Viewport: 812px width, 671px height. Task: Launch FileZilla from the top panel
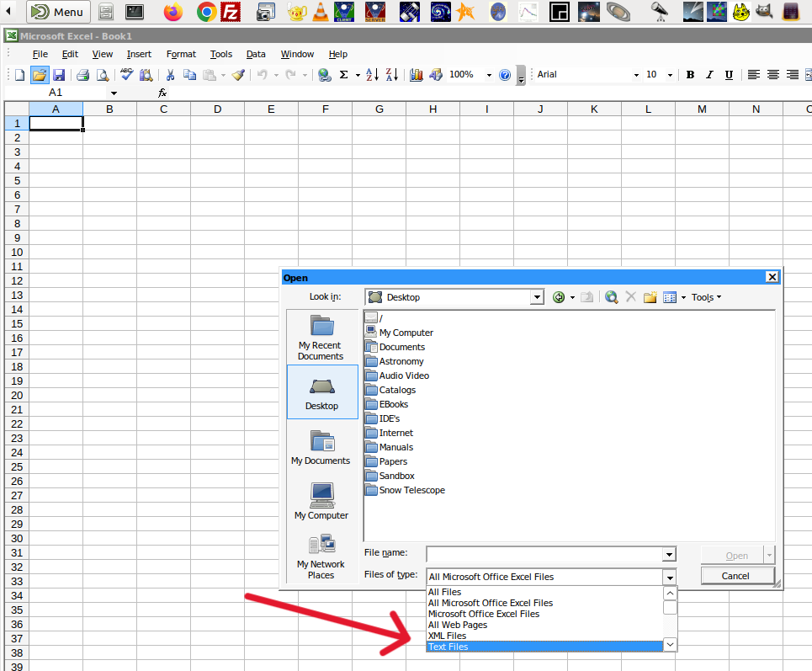click(x=231, y=12)
